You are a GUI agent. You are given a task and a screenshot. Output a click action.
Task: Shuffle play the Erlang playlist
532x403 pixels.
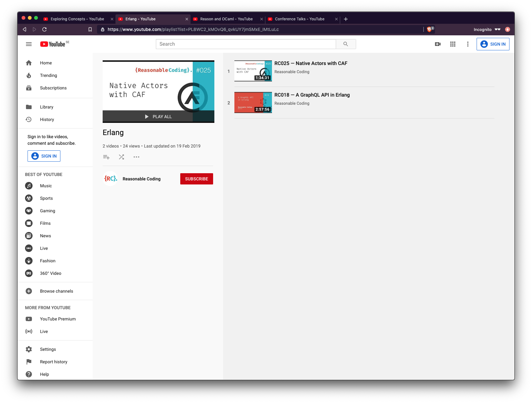click(121, 157)
